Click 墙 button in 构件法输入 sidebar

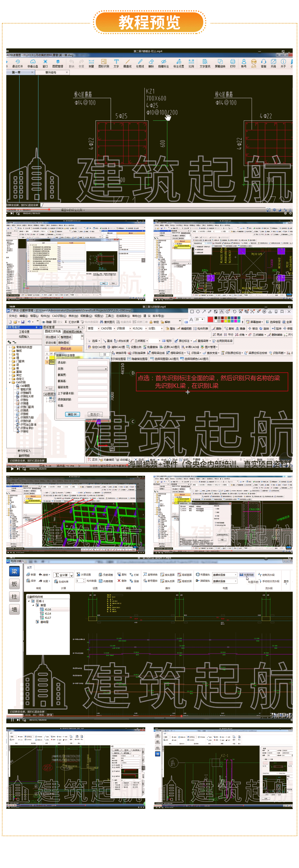[14, 609]
